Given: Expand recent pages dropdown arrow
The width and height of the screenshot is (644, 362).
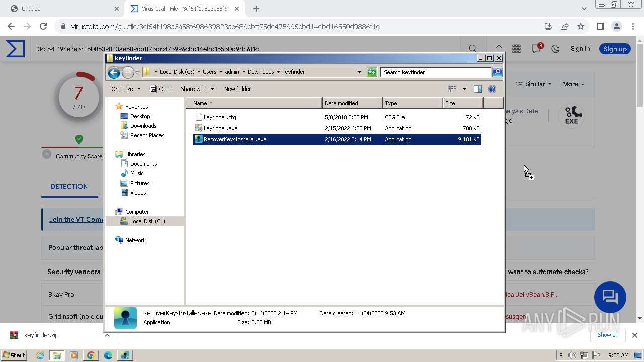Looking at the screenshot, I should (137, 72).
